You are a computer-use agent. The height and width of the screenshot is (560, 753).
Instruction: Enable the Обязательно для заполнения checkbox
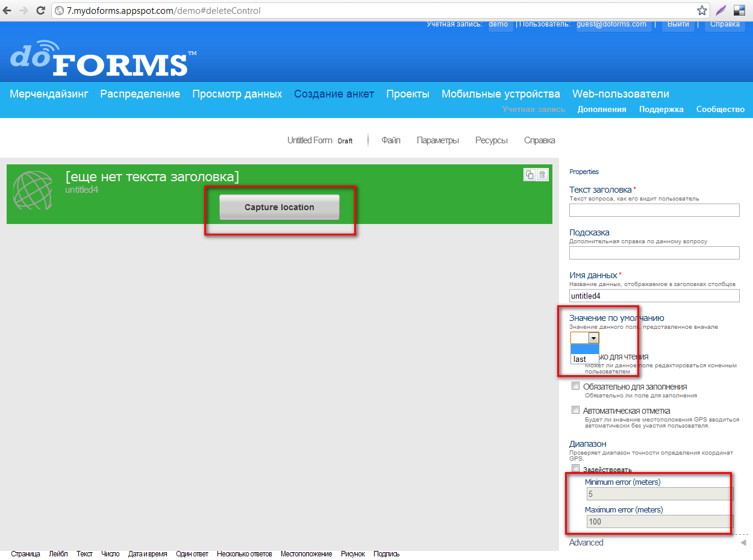[576, 386]
